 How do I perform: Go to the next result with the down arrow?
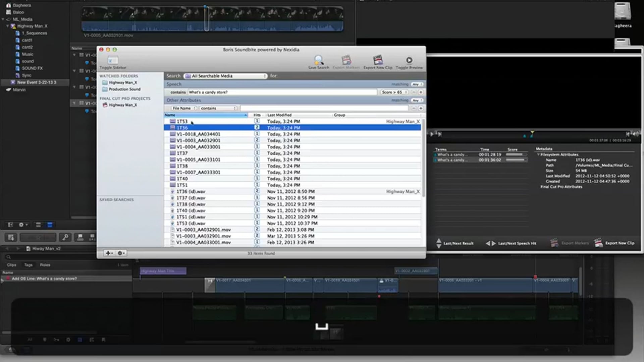coord(439,246)
